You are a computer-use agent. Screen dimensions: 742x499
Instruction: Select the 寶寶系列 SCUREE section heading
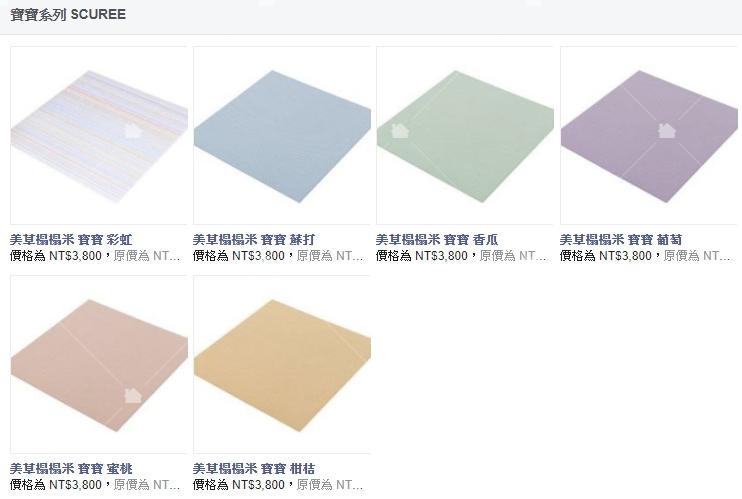click(68, 15)
